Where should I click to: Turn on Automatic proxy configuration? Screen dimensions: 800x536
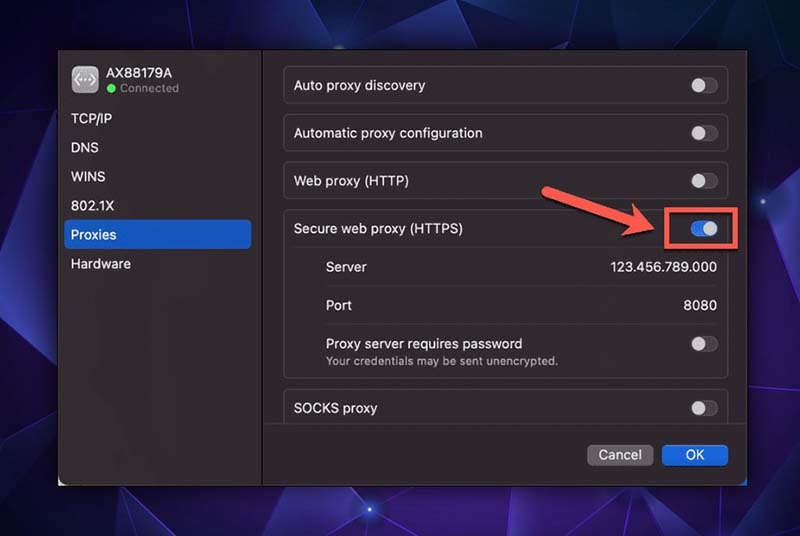coord(704,133)
